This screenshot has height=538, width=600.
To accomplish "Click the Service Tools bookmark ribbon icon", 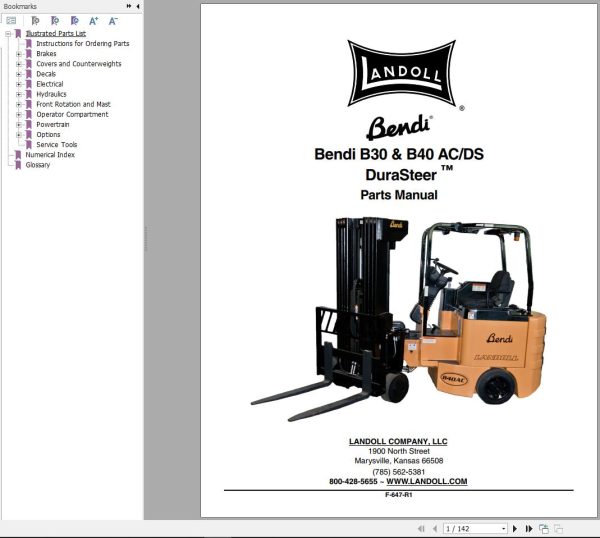I will [29, 145].
